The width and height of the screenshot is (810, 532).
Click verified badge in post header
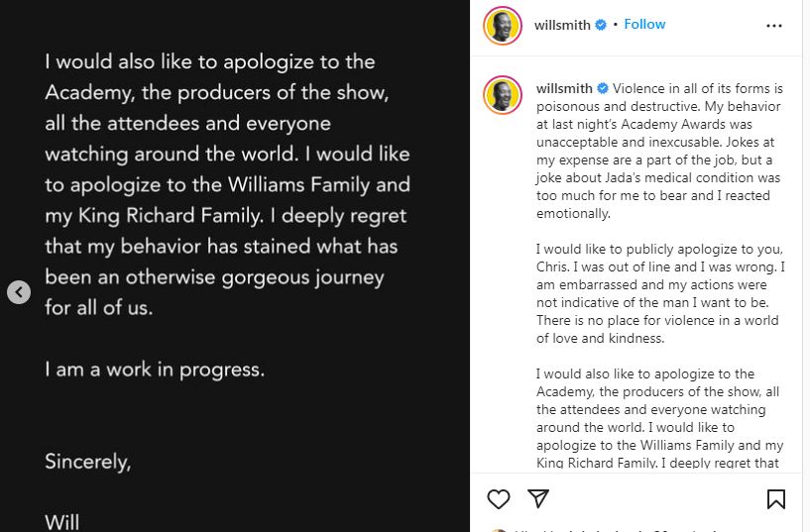(601, 25)
